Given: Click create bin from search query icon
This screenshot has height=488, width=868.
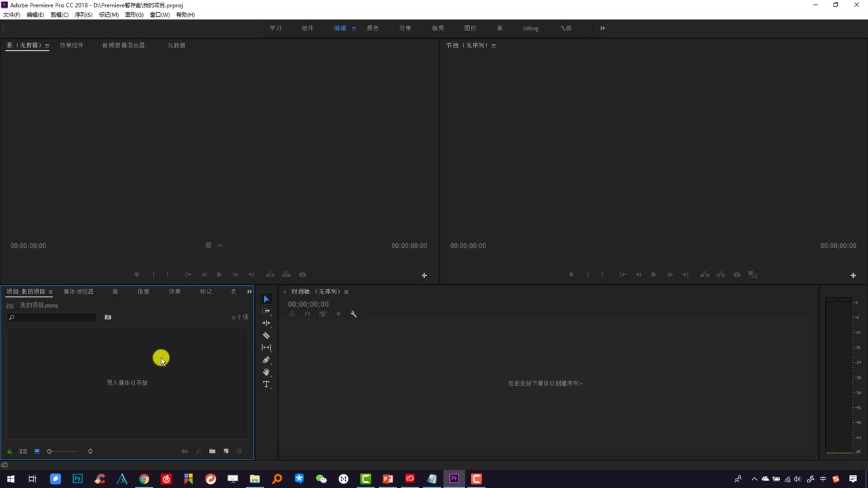Looking at the screenshot, I should (108, 317).
